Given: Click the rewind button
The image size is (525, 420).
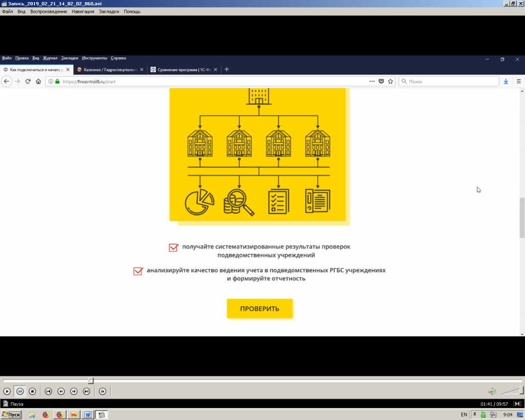Looking at the screenshot, I should point(61,391).
